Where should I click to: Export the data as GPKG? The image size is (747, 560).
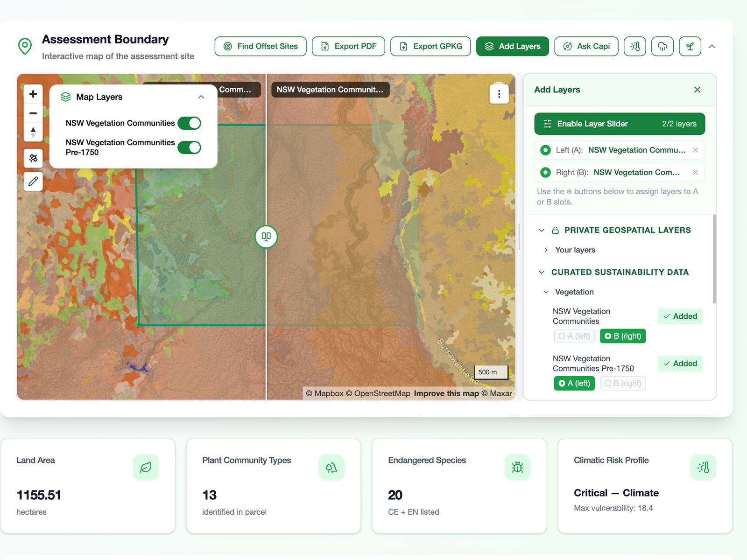(430, 46)
